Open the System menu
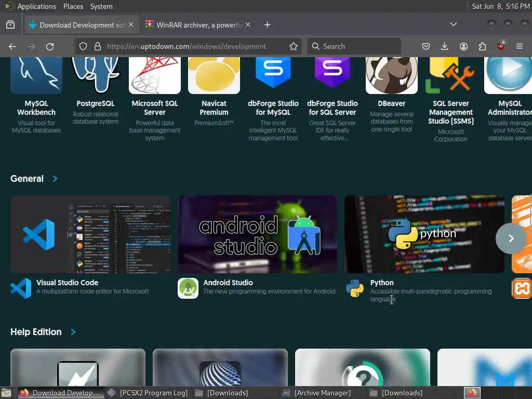Image resolution: width=532 pixels, height=399 pixels. pyautogui.click(x=101, y=6)
